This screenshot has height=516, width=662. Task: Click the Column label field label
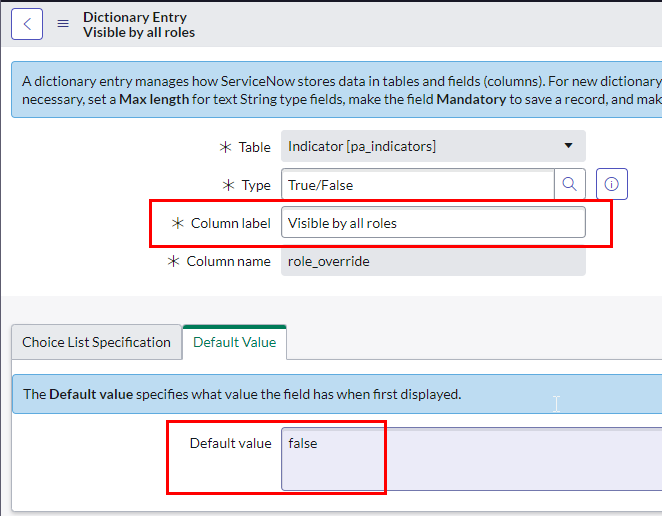[x=230, y=223]
